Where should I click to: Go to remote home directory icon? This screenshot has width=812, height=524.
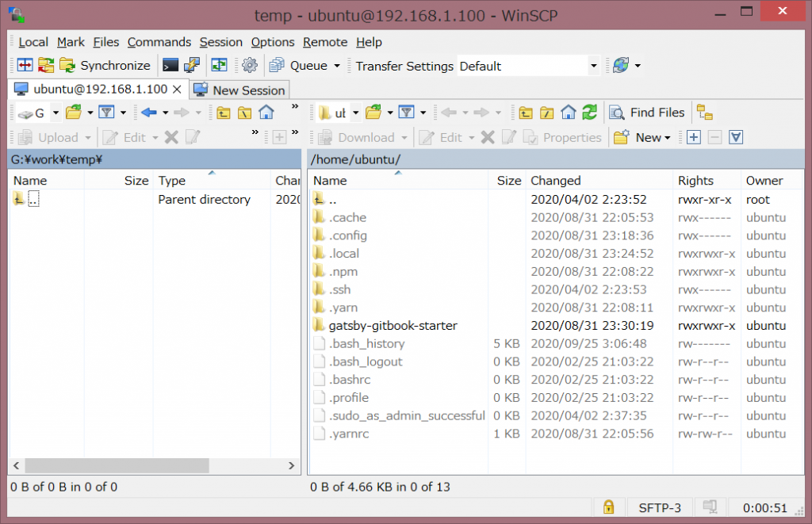[568, 112]
